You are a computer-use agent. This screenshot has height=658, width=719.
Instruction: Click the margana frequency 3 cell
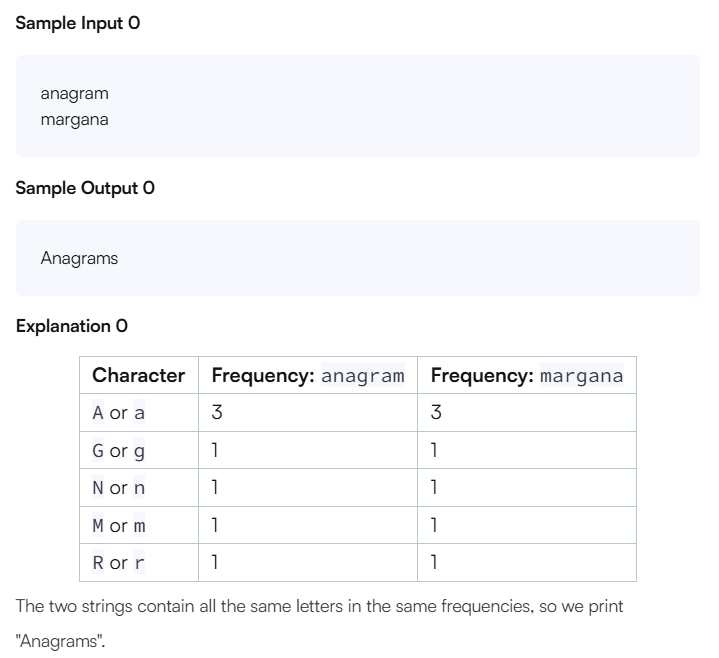click(527, 413)
